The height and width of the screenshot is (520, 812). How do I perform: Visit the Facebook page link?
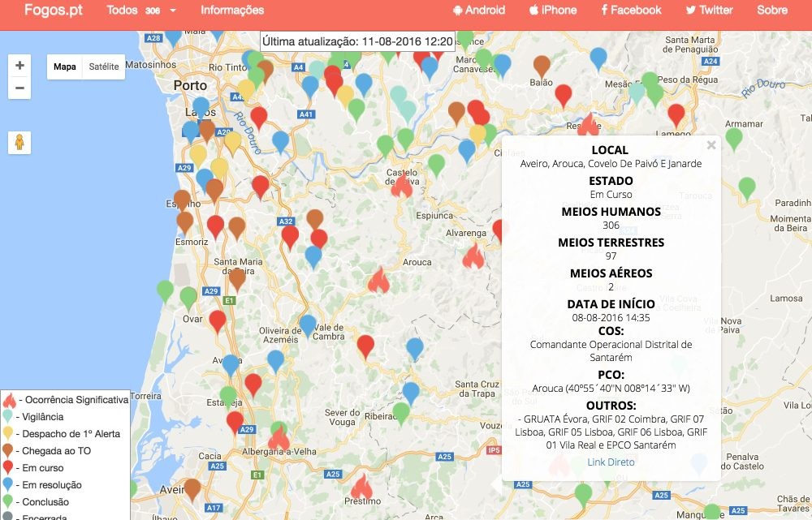tap(631, 11)
